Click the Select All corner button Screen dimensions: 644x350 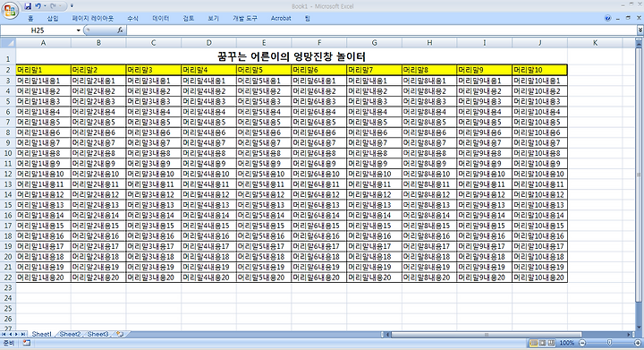tap(8, 42)
